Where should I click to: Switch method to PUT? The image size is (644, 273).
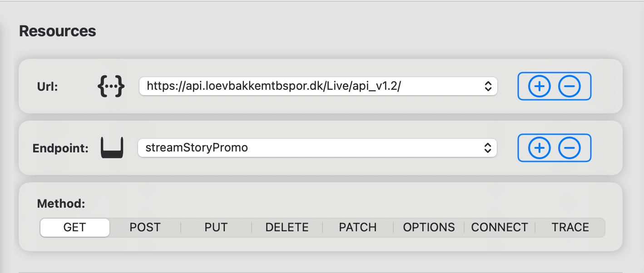[216, 227]
